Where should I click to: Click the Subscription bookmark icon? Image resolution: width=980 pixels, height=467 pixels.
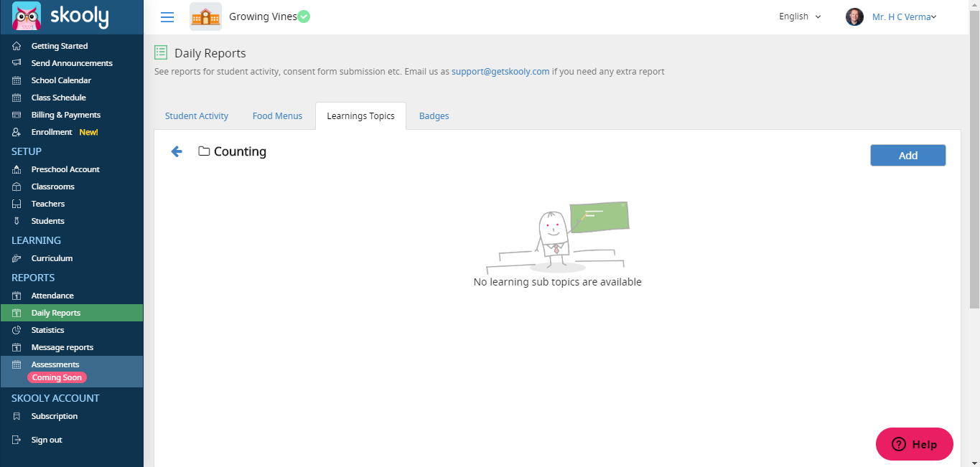(17, 416)
